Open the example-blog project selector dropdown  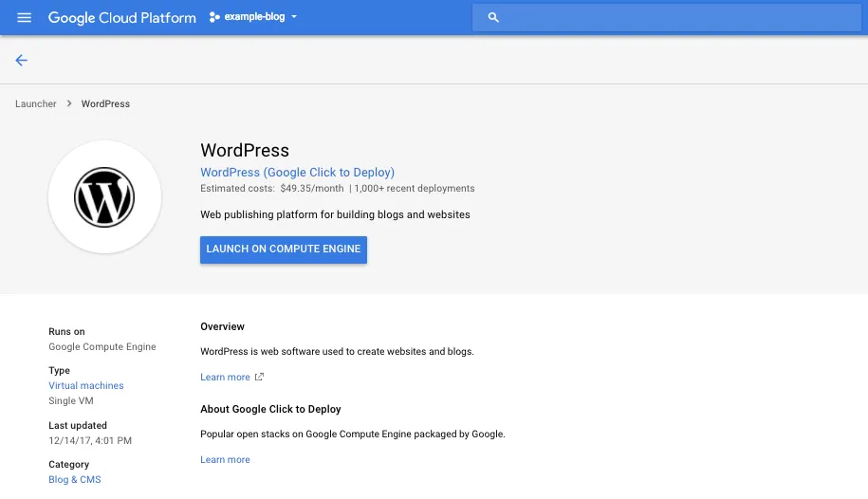coord(253,17)
